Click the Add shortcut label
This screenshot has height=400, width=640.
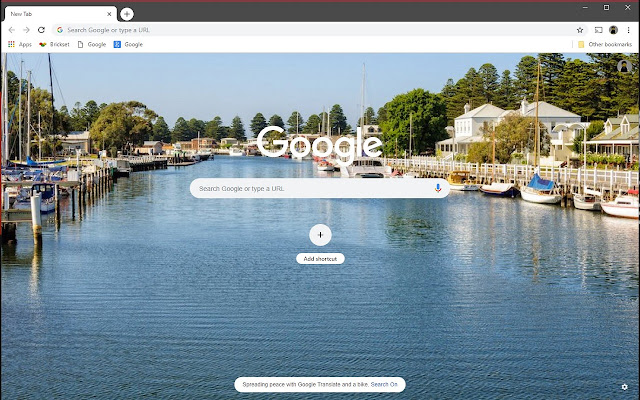pyautogui.click(x=320, y=259)
